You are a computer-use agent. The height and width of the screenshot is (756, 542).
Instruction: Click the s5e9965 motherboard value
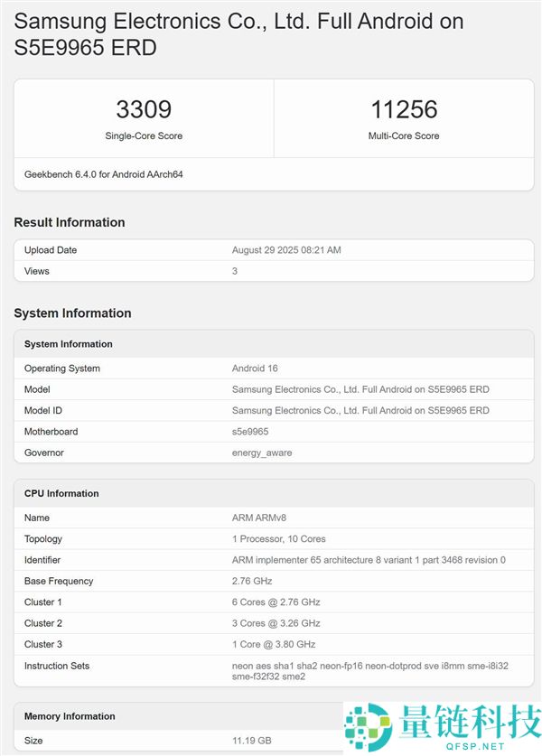[250, 432]
